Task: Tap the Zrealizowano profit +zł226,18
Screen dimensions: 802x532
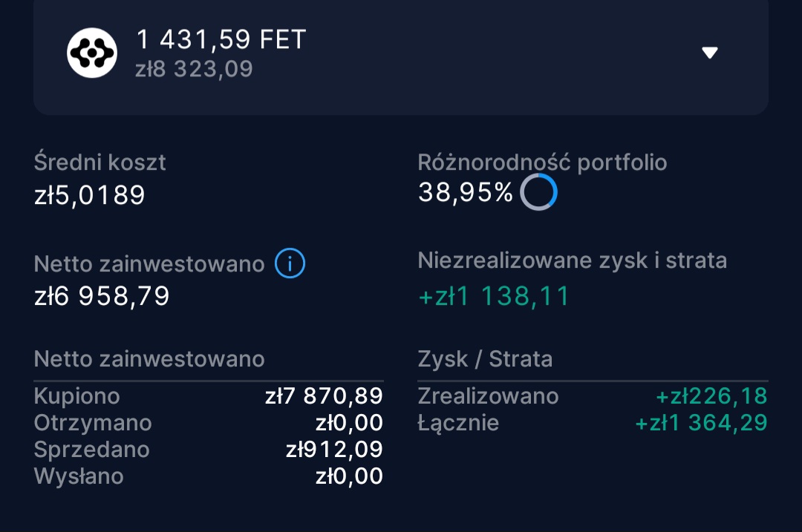Action: click(x=711, y=395)
